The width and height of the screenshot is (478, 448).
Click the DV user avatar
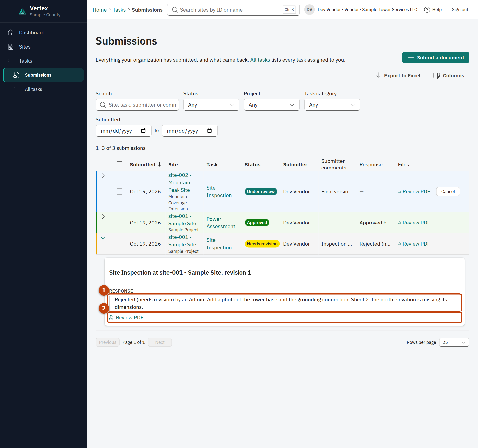click(309, 10)
